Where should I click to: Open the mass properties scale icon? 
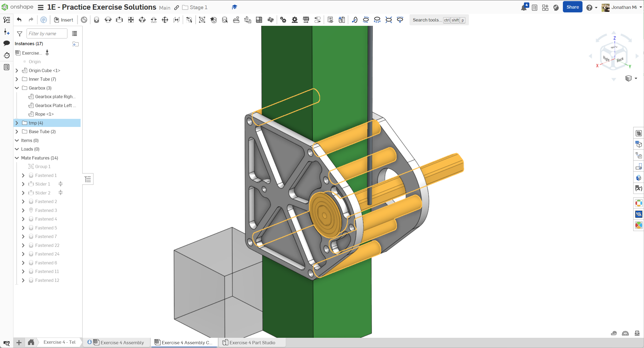coord(637,333)
